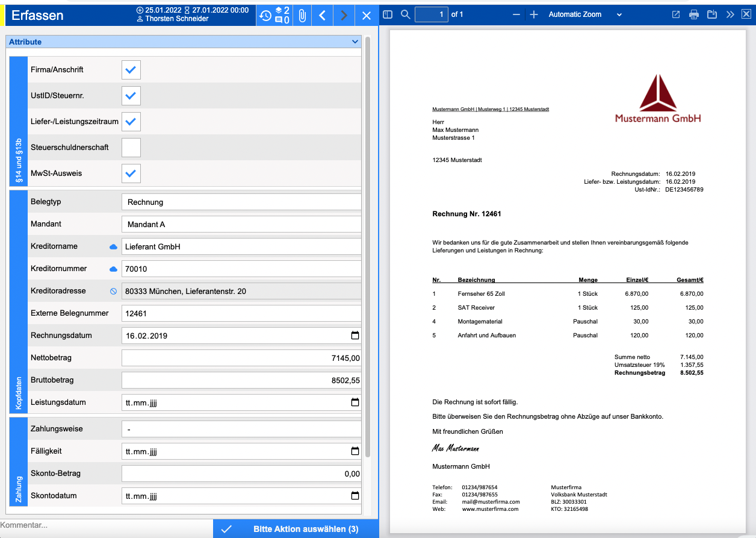Go to the previous document arrow

tap(323, 15)
